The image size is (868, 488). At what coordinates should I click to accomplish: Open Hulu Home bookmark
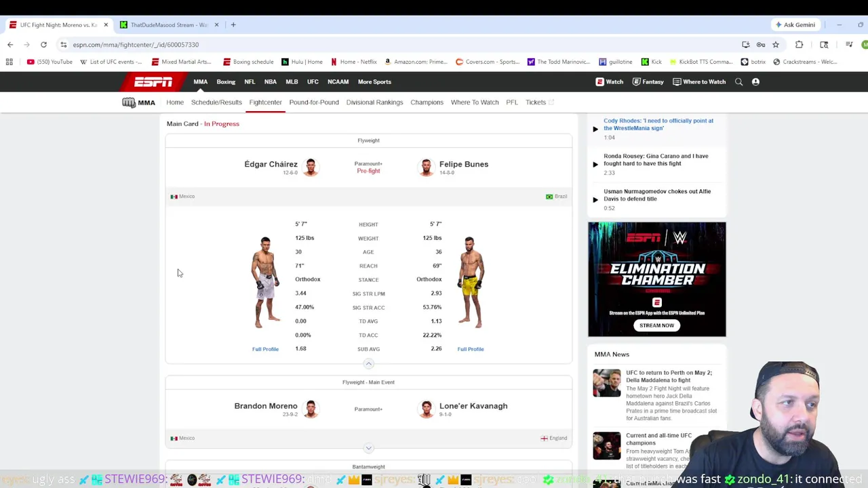pos(302,62)
